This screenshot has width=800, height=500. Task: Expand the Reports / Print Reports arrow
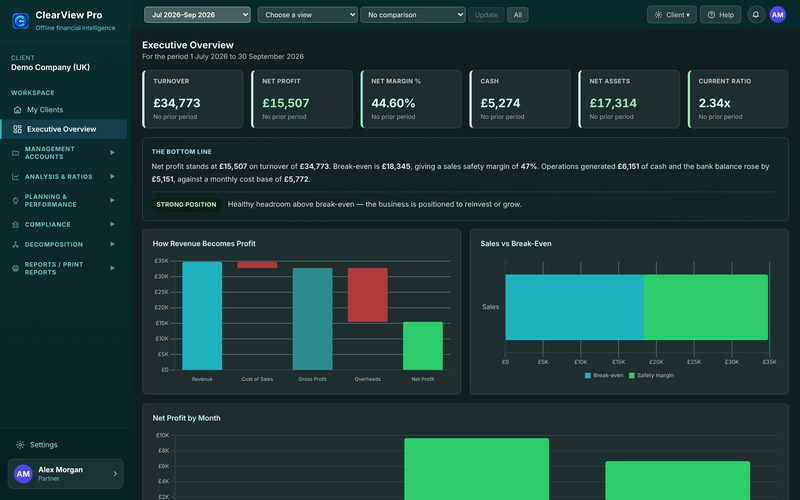[112, 268]
